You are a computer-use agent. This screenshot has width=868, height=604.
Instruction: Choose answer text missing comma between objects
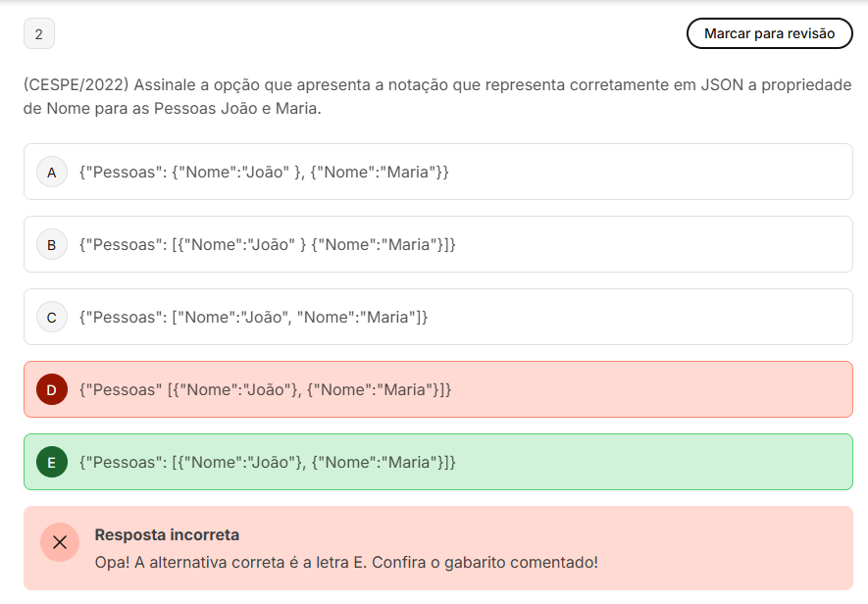[268, 245]
